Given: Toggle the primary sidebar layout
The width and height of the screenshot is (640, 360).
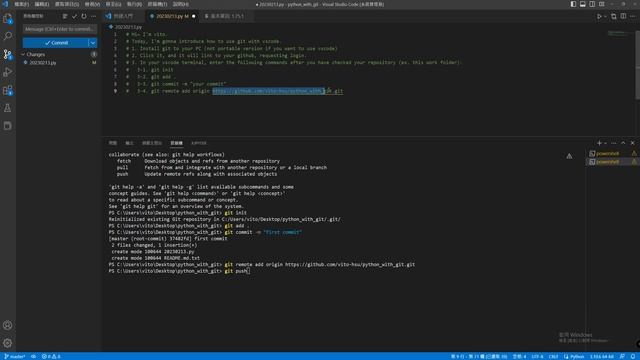Looking at the screenshot, I should click(573, 4).
